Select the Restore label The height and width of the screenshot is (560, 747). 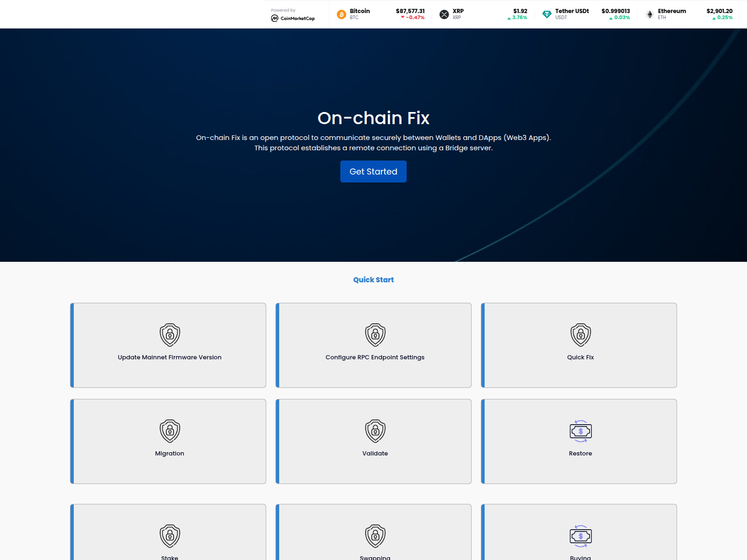point(580,453)
